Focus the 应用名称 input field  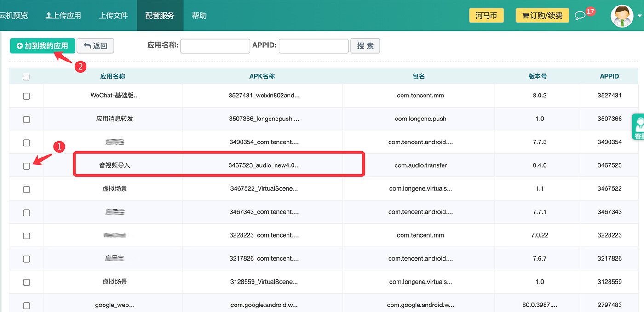tap(215, 46)
